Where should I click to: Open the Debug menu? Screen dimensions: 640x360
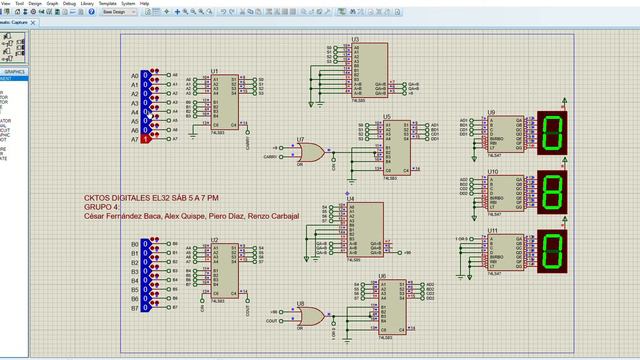(x=69, y=3)
